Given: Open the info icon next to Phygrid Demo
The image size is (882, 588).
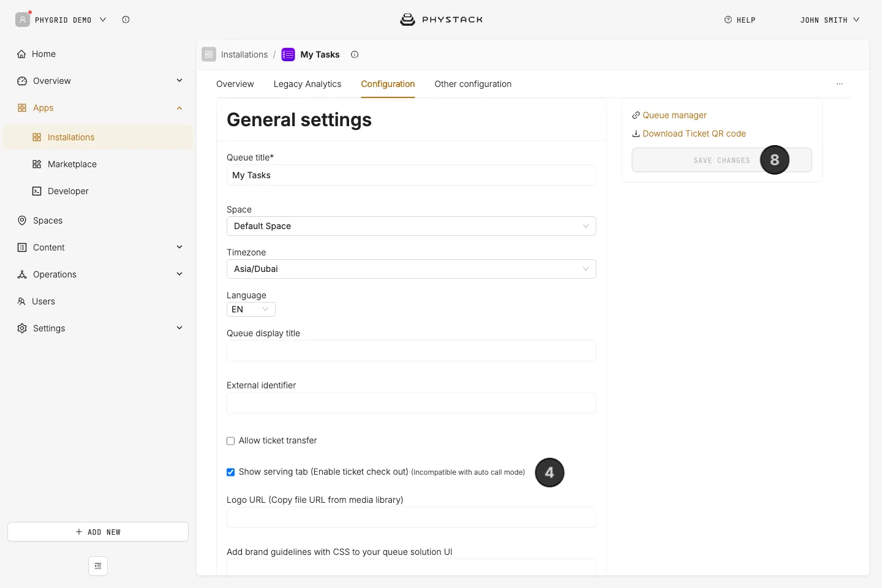Looking at the screenshot, I should pos(126,20).
